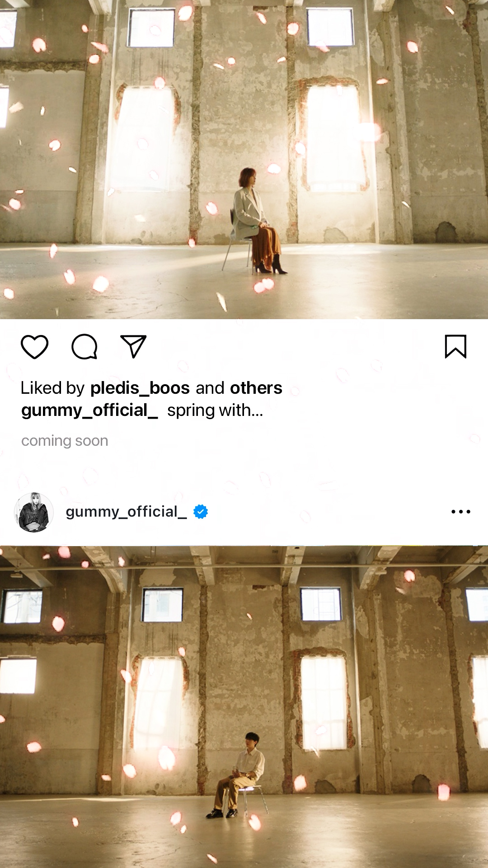Share the post using the paper plane icon
488x868 pixels.
pyautogui.click(x=133, y=346)
